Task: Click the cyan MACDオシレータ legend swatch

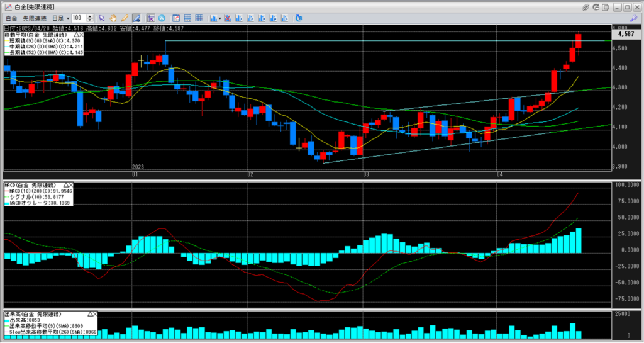Action: click(7, 203)
